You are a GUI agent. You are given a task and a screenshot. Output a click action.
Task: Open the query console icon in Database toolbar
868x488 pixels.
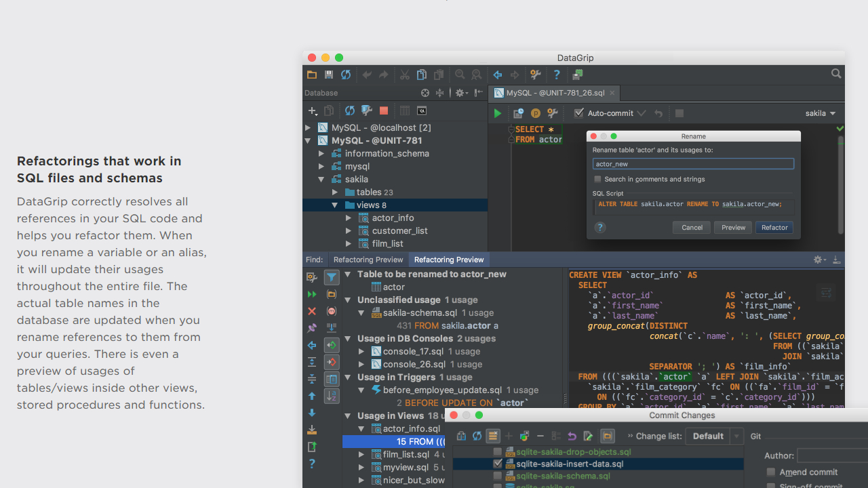[422, 110]
